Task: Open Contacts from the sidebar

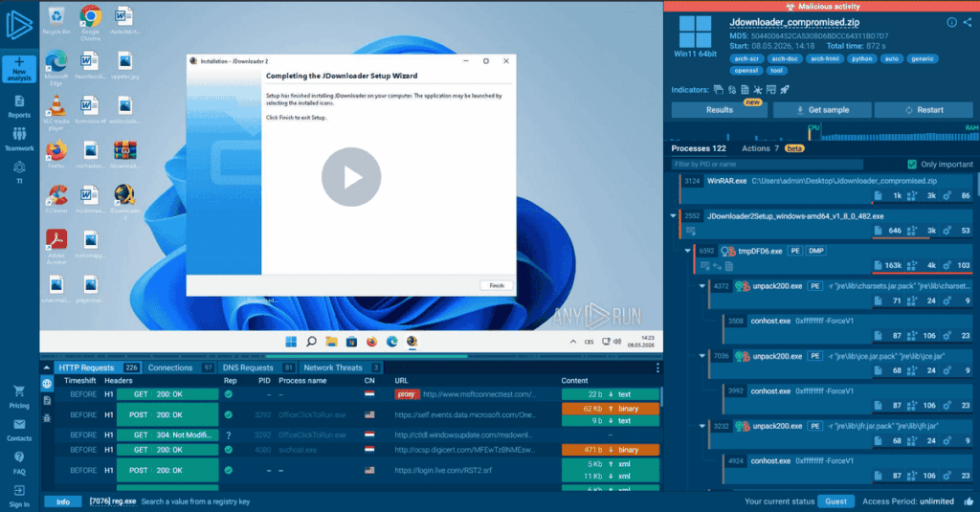Action: tap(19, 430)
